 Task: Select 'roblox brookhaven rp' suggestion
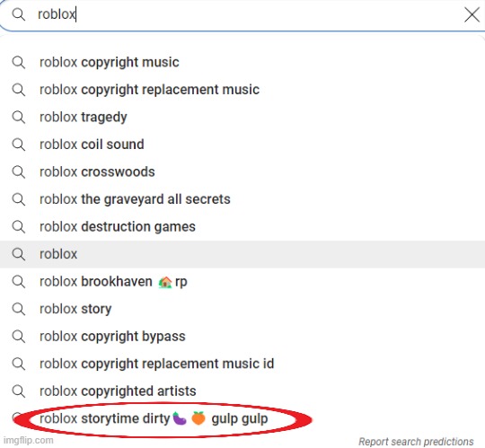click(x=242, y=282)
